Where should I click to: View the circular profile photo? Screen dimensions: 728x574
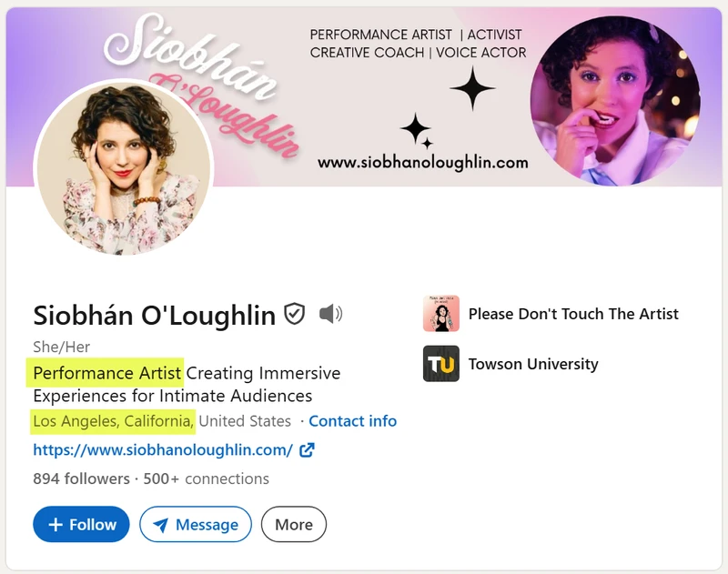[124, 167]
